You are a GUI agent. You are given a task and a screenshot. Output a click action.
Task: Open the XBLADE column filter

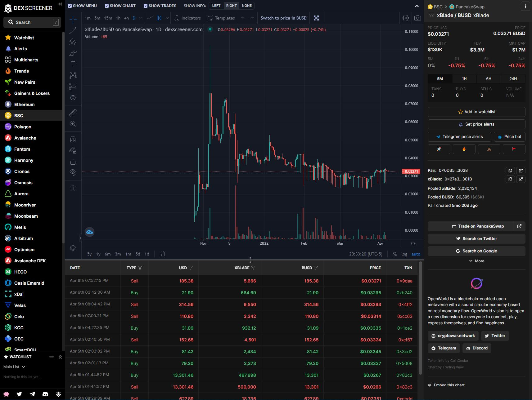tap(253, 268)
